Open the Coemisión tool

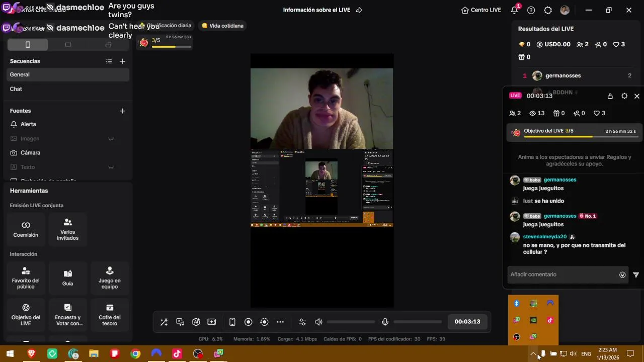(x=26, y=229)
